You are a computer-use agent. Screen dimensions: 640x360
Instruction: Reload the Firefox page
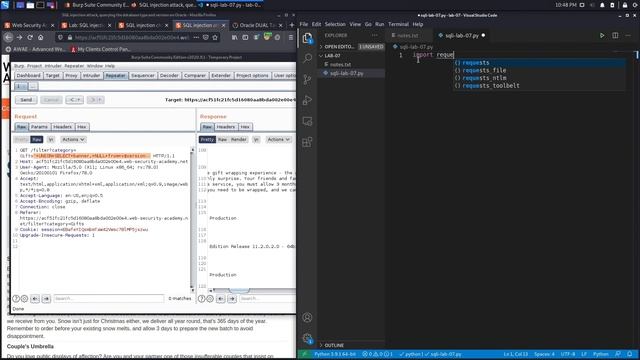click(30, 37)
